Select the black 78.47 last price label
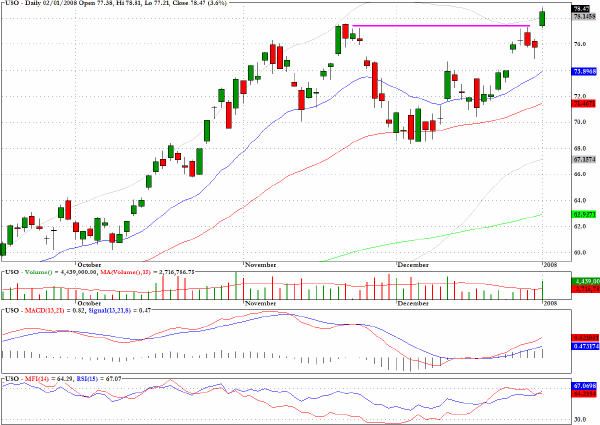Viewport: 600px width, 425px height. tap(580, 9)
